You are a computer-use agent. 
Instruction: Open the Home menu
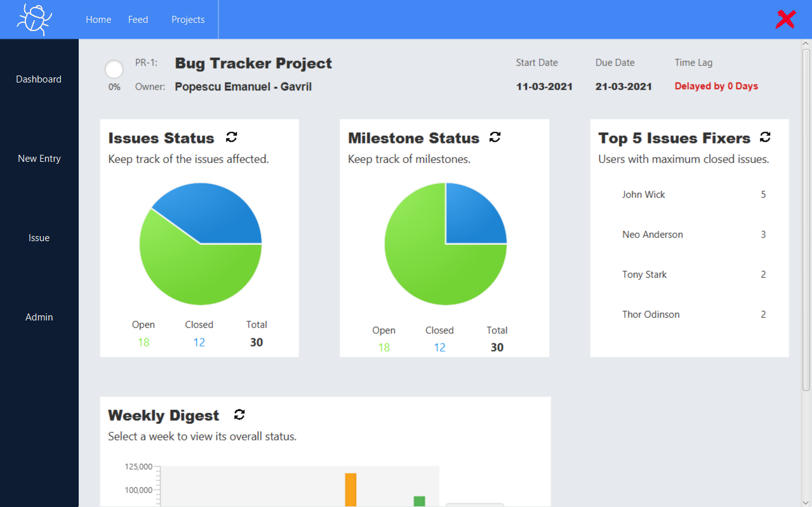point(98,20)
